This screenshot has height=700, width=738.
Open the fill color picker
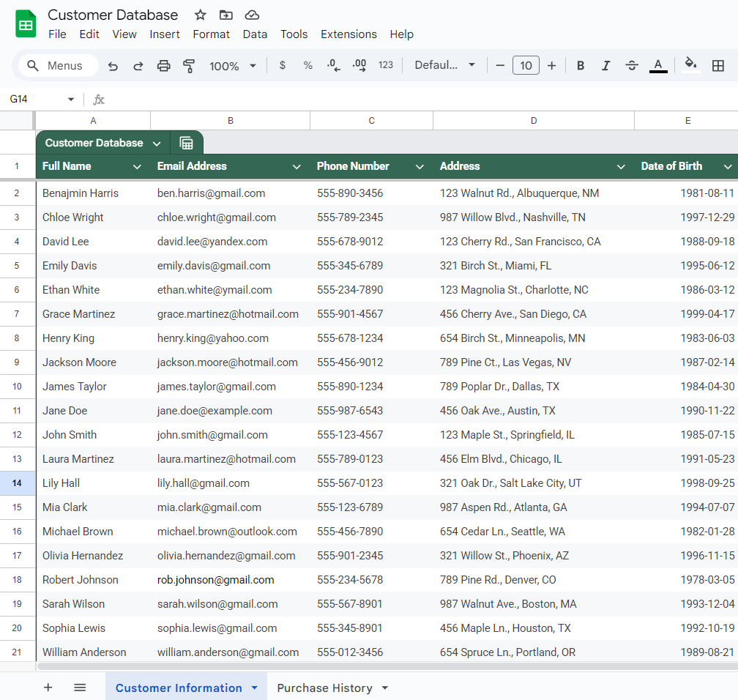click(690, 65)
